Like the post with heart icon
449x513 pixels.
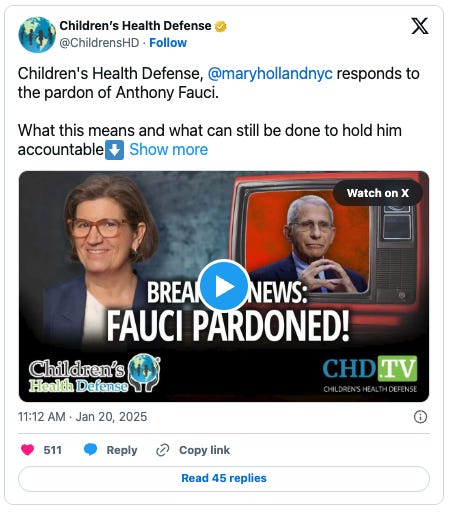tap(27, 450)
